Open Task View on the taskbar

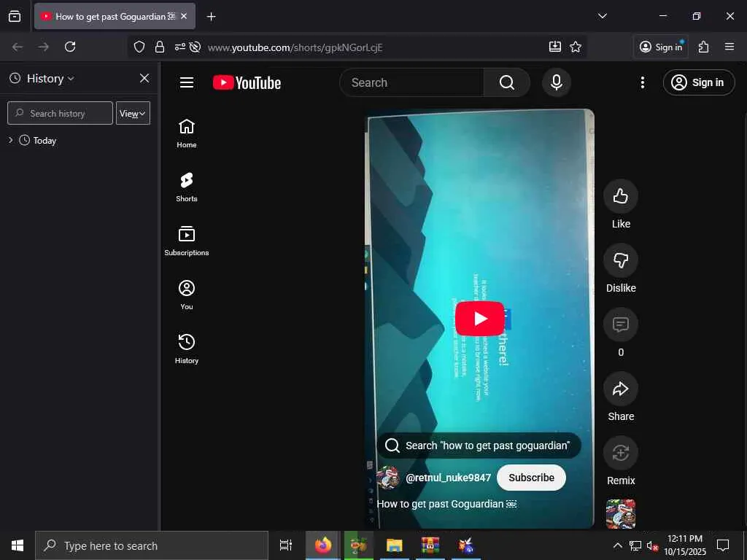[286, 545]
